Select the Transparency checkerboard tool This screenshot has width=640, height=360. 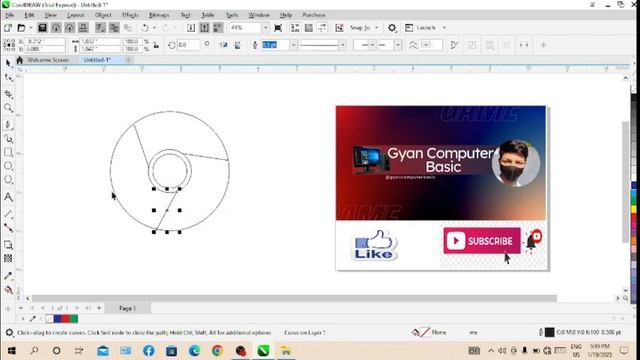8,258
